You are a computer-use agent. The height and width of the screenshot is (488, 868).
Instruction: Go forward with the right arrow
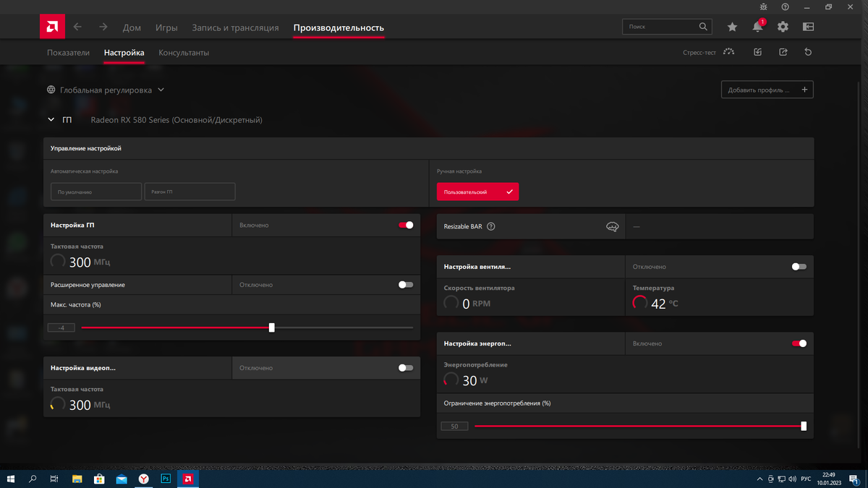click(103, 27)
